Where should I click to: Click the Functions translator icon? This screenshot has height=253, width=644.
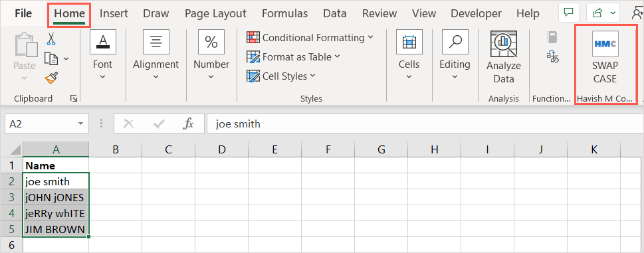click(x=552, y=56)
